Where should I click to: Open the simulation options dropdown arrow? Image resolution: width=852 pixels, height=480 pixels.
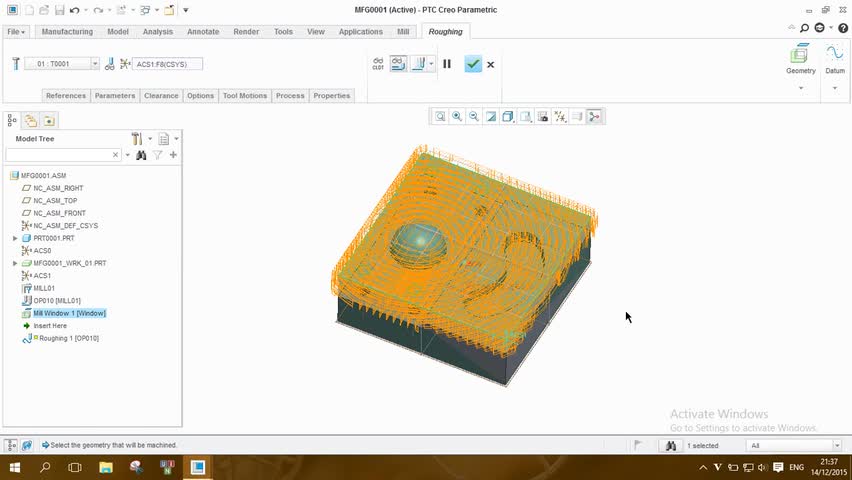[431, 64]
